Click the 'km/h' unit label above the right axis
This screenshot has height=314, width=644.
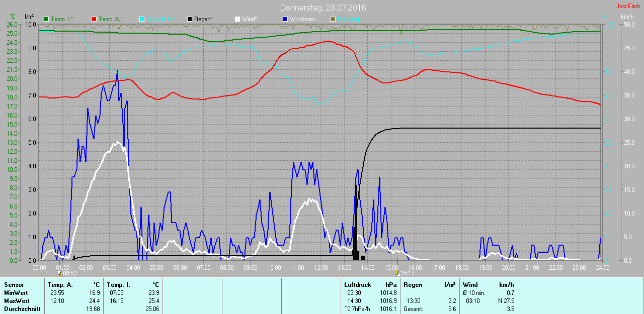[627, 17]
